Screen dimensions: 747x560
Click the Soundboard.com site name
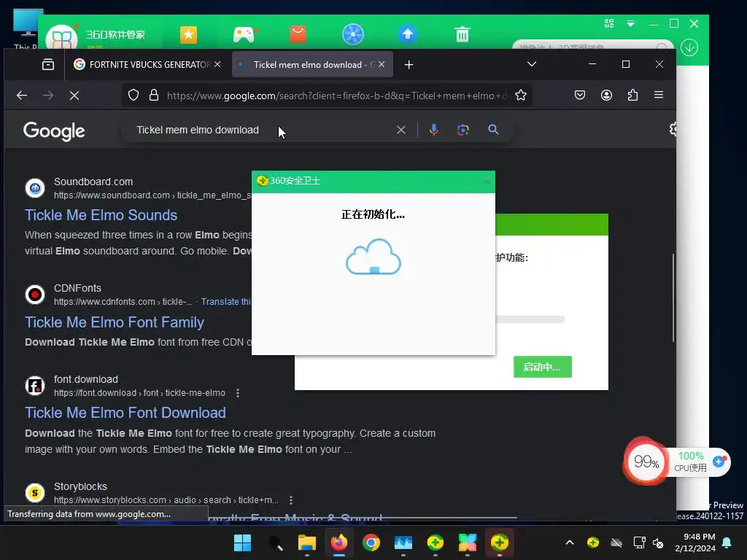pyautogui.click(x=93, y=182)
